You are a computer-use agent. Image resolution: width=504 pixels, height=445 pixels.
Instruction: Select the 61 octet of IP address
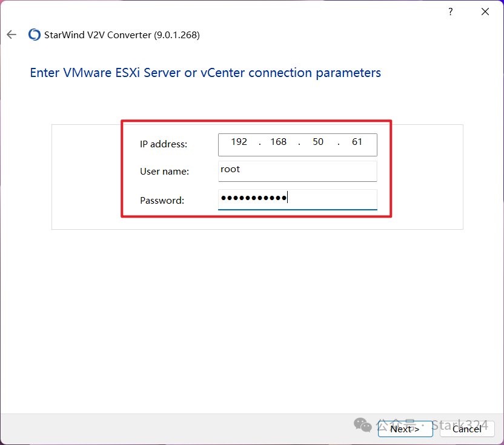[357, 142]
